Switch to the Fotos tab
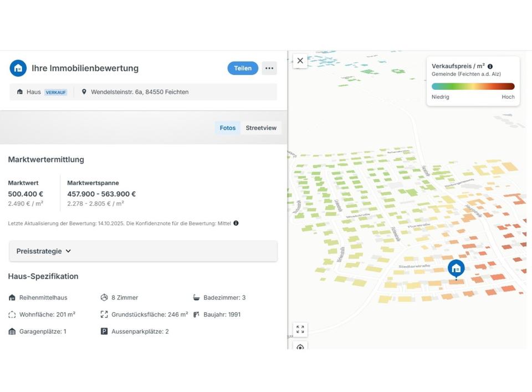This screenshot has height=392, width=532. tap(228, 128)
